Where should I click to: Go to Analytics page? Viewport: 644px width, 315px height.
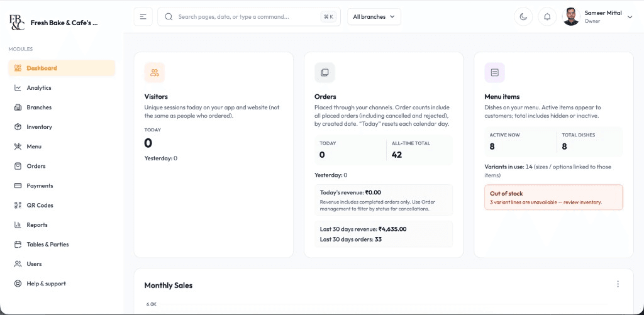(62, 88)
